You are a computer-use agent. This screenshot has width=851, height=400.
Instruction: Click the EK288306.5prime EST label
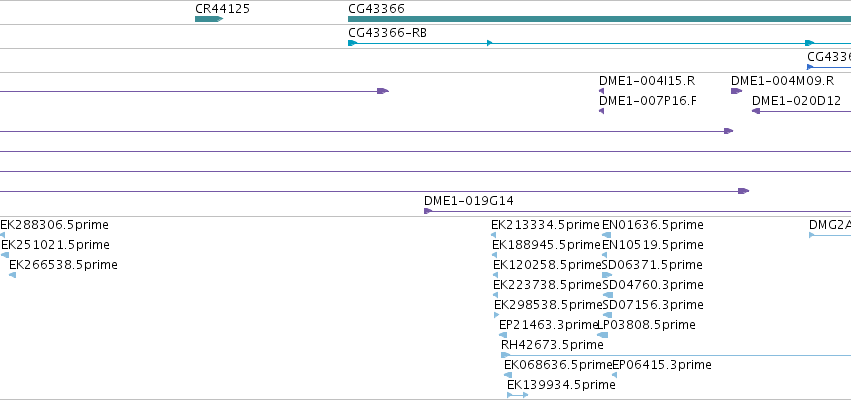54,225
